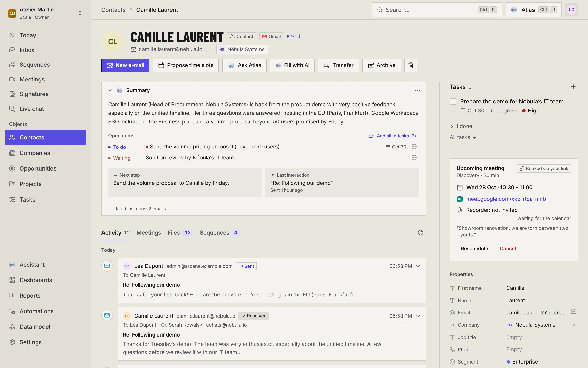Screen dimensions: 588x368
Task: Open Automations
Action: pos(46,311)
